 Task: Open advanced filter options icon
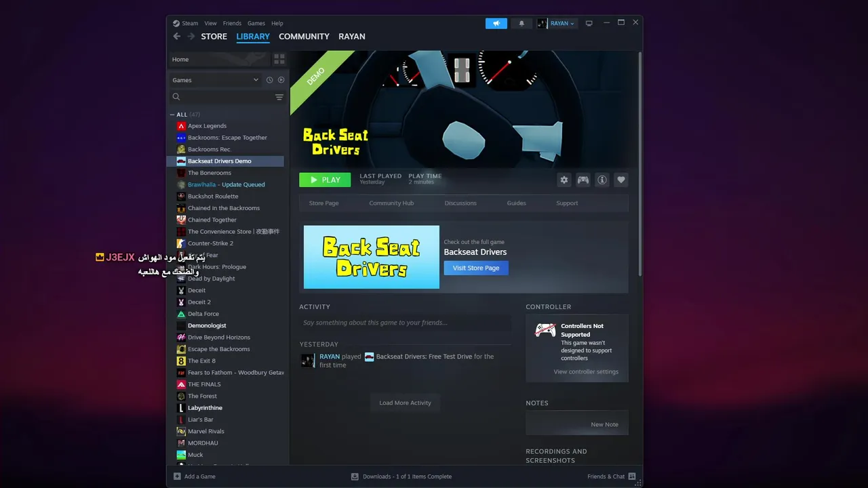pos(279,97)
